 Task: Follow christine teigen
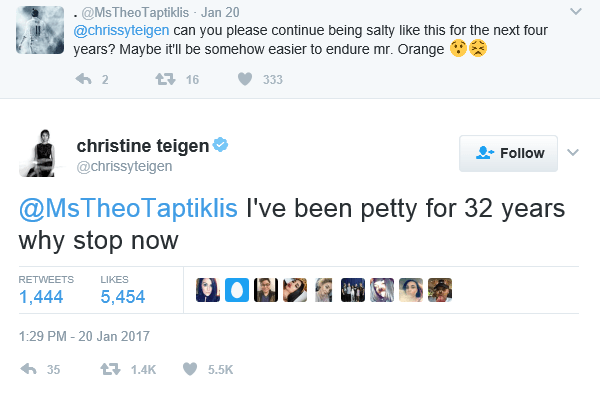click(x=510, y=153)
